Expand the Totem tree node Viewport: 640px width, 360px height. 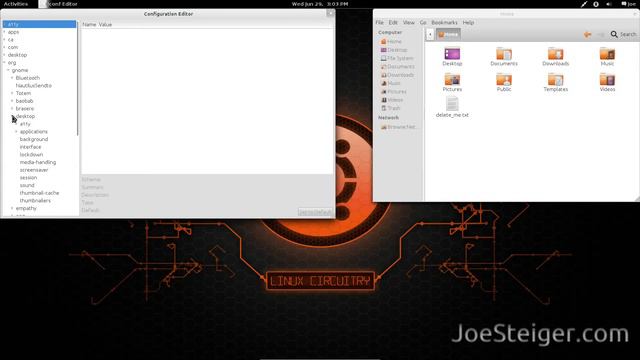[12, 93]
